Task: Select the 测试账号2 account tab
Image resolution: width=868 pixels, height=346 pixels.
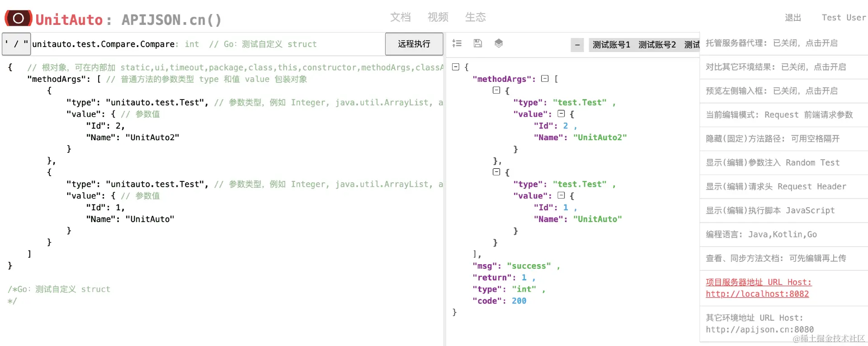Action: [x=657, y=45]
